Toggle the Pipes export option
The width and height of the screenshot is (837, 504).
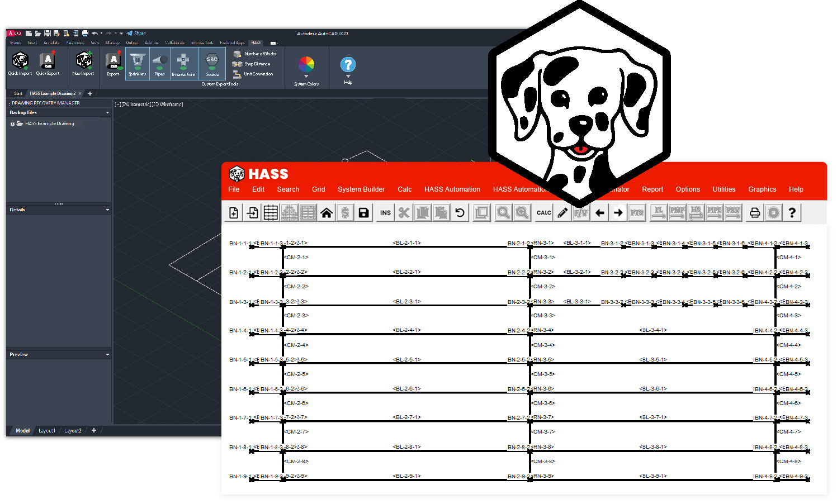coord(160,63)
